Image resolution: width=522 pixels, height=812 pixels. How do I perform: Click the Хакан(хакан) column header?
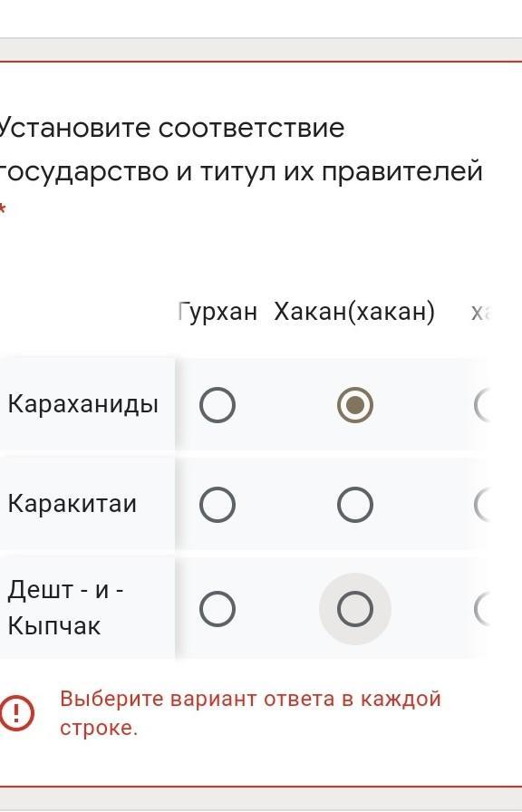point(354,313)
